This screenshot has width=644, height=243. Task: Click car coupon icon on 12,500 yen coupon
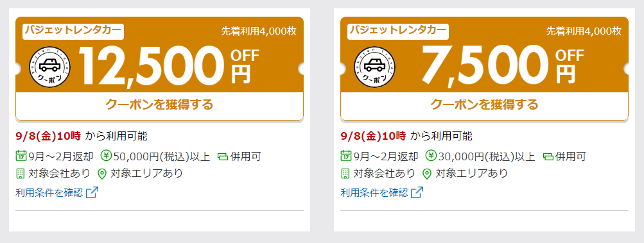pos(49,67)
